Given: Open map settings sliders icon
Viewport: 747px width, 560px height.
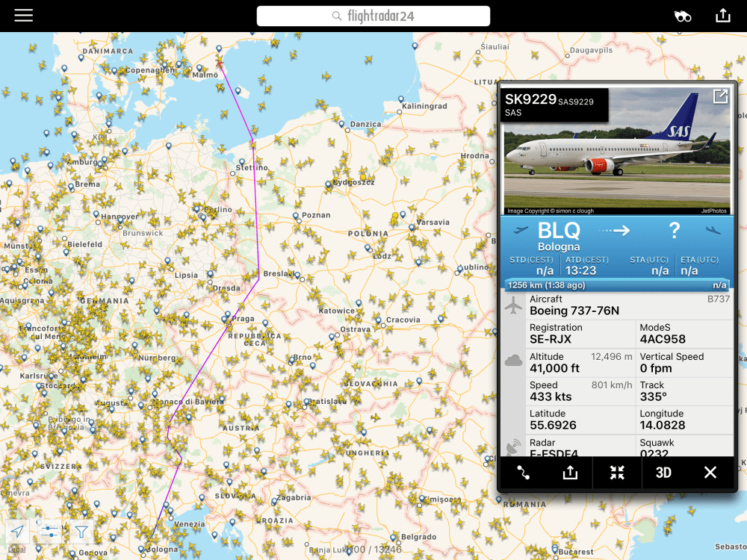Looking at the screenshot, I should point(49,532).
